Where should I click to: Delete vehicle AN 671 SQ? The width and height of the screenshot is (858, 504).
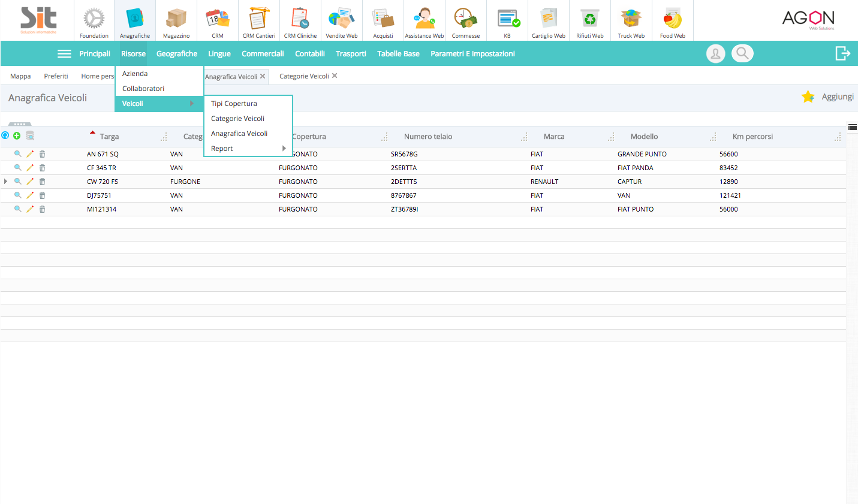click(42, 154)
